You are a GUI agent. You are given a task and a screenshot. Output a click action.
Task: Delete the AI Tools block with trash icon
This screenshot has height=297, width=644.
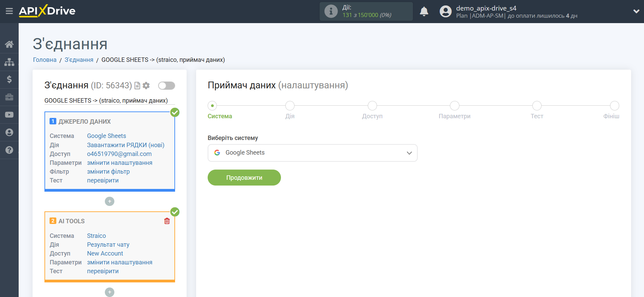(167, 221)
